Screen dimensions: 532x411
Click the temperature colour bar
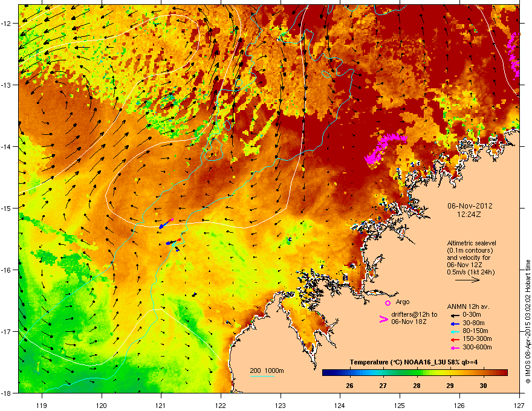pos(415,373)
